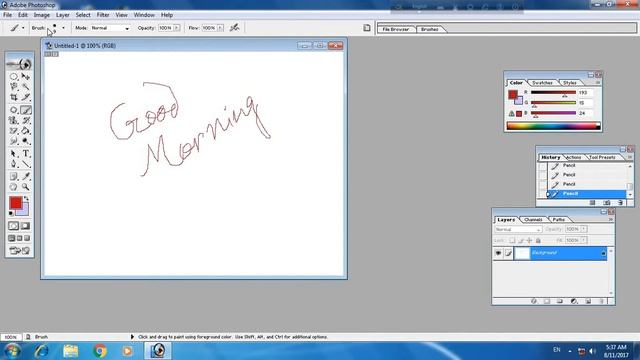
Task: Select the Healing Brush tool
Action: tap(13, 110)
